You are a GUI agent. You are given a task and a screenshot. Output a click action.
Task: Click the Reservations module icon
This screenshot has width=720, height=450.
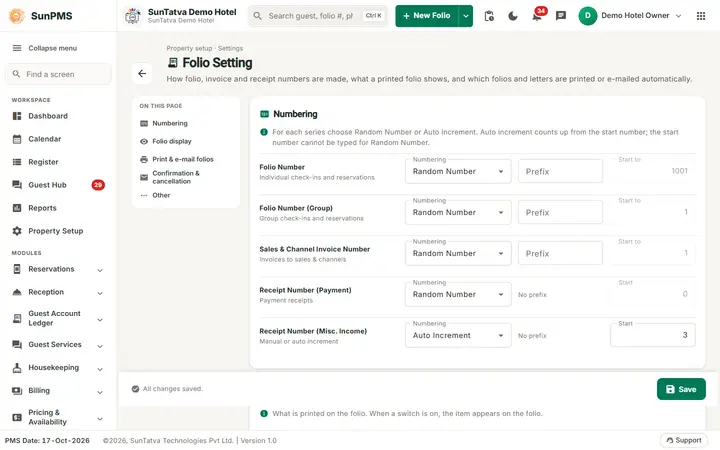pos(17,269)
